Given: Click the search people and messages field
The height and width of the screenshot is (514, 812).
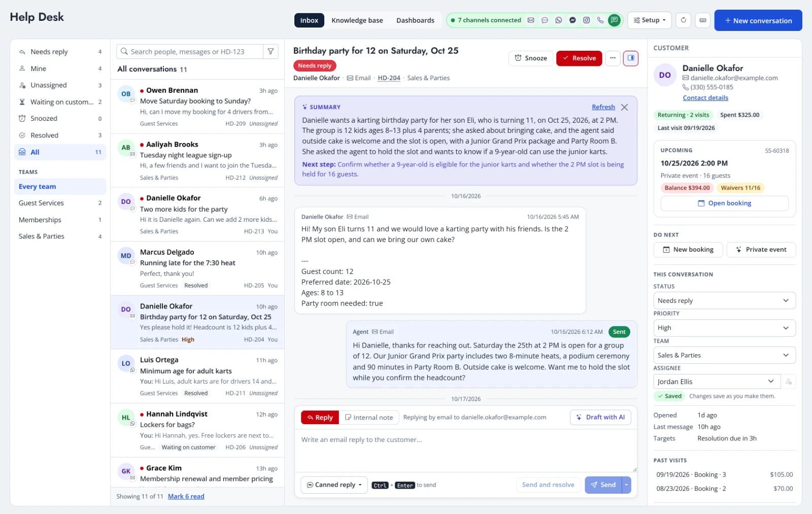Looking at the screenshot, I should pyautogui.click(x=190, y=51).
